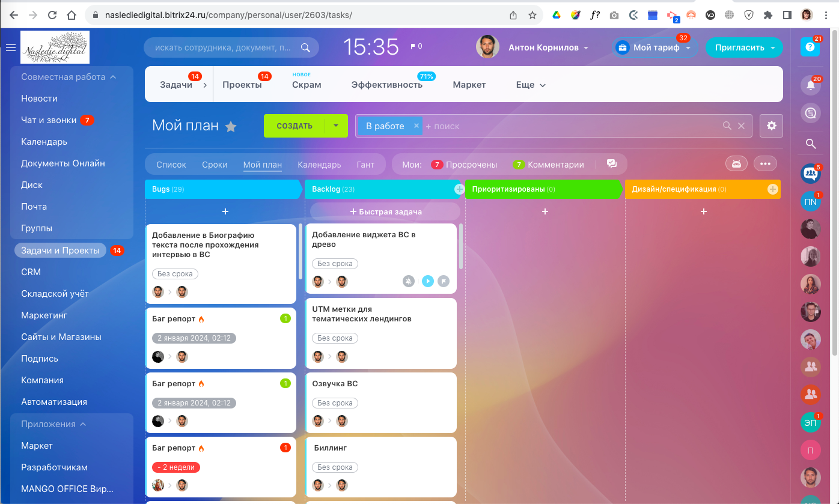Mute the Добавление виджета ВС в древо task
This screenshot has height=504, width=839.
[409, 281]
